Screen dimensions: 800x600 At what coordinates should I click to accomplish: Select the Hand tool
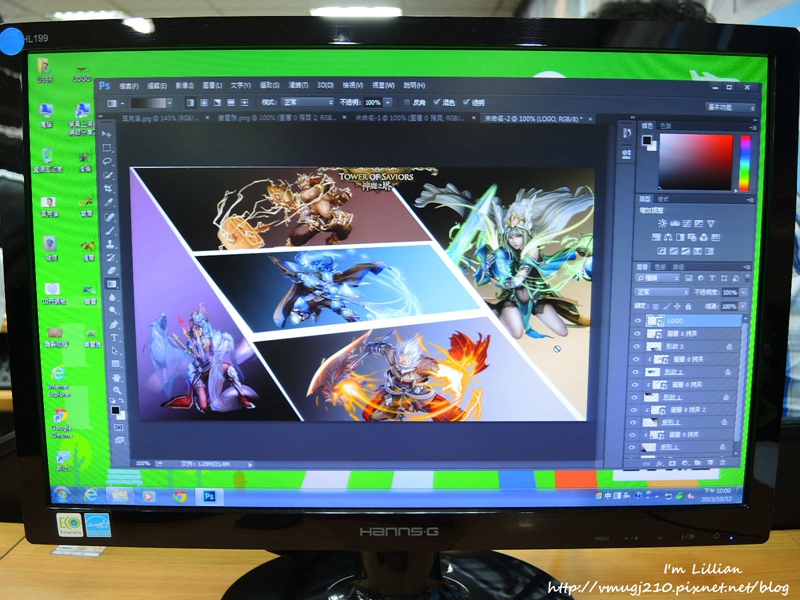pos(116,378)
